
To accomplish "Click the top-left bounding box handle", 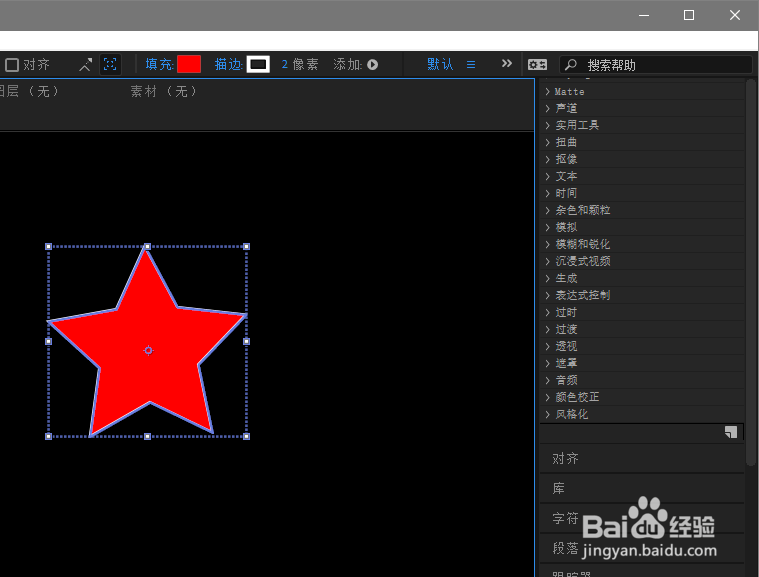I will (48, 246).
